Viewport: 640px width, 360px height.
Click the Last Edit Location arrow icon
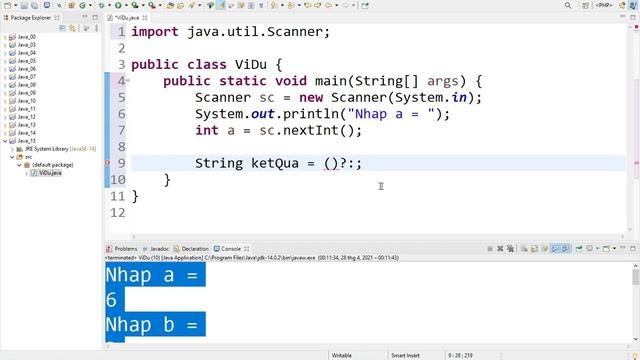(307, 5)
